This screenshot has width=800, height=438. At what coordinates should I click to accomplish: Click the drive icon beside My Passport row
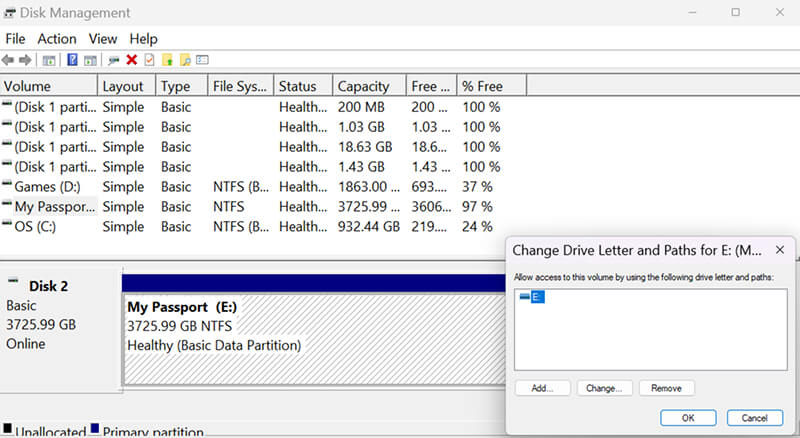(x=7, y=203)
